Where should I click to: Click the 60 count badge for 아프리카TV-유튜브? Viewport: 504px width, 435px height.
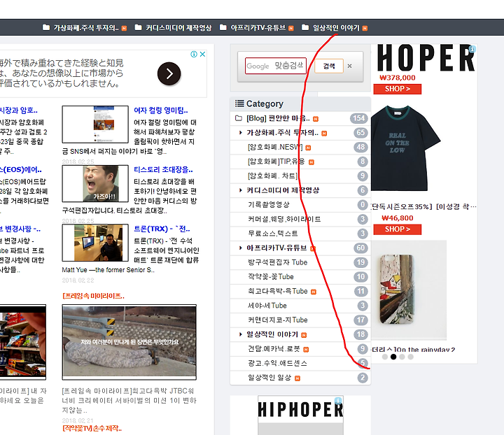360,248
